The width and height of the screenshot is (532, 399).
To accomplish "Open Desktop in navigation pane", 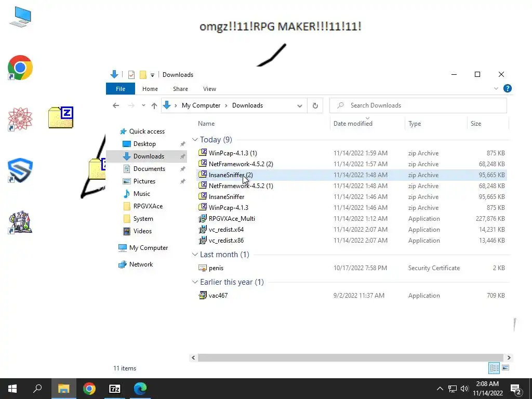I will click(144, 144).
